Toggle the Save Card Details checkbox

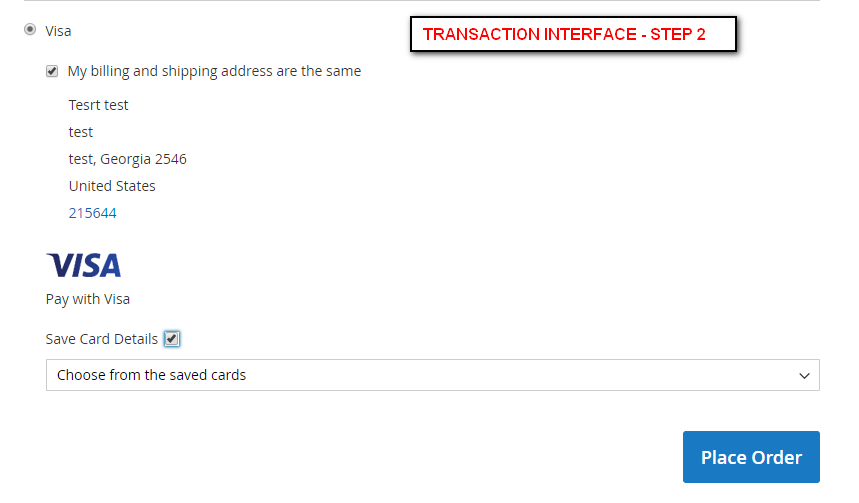click(x=172, y=339)
